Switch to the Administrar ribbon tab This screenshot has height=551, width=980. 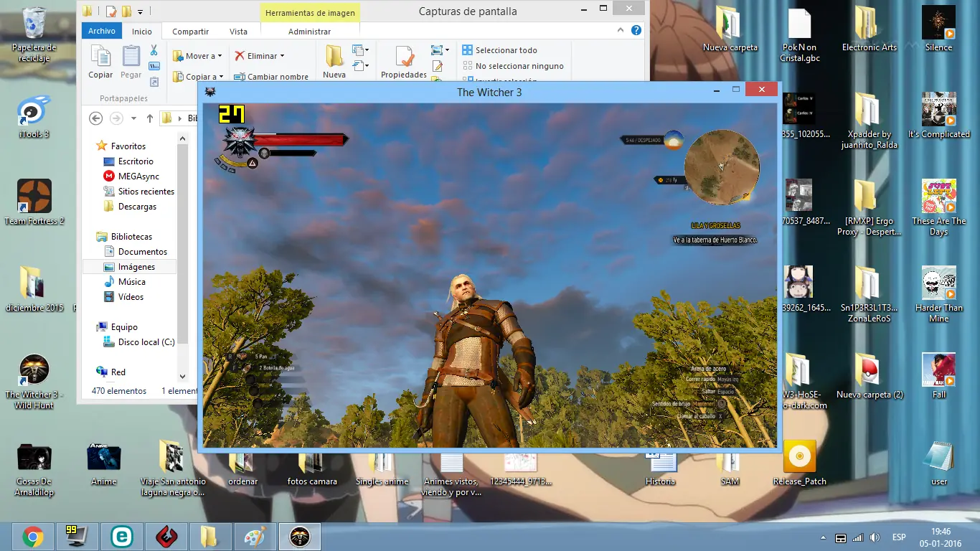click(309, 32)
